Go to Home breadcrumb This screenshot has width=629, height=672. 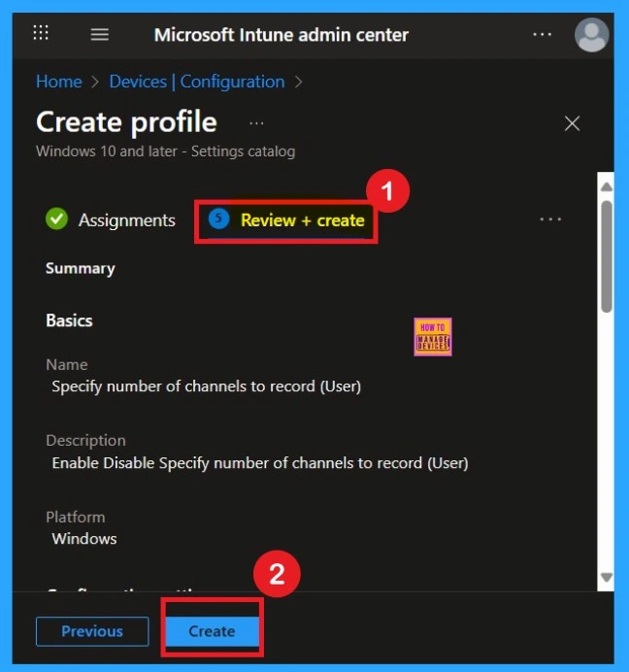tap(58, 82)
